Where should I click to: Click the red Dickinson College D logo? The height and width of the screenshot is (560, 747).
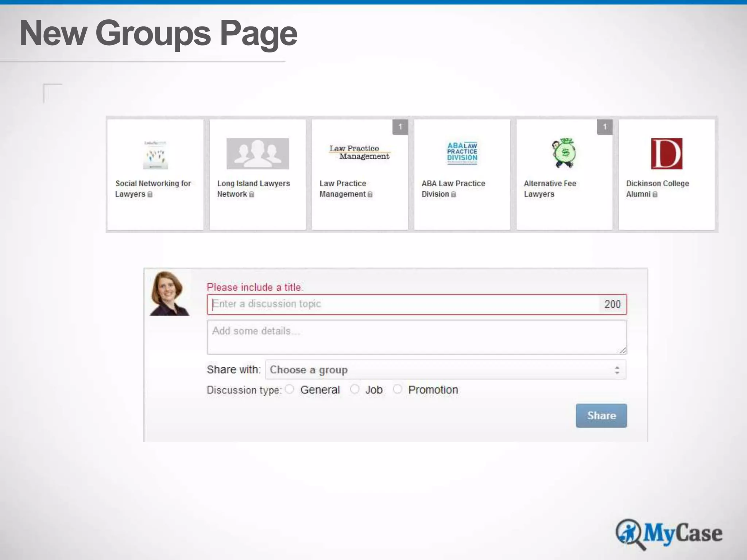[666, 153]
